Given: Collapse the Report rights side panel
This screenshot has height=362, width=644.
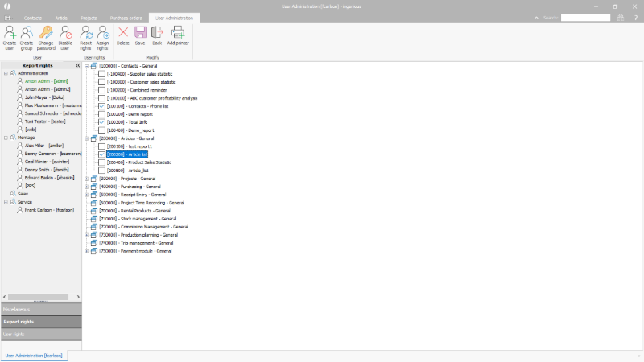Looking at the screenshot, I should click(77, 65).
